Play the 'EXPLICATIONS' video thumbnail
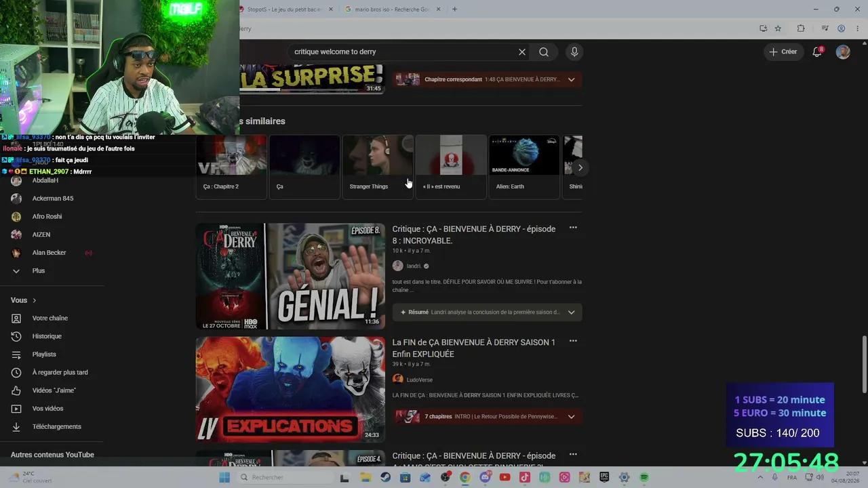868x488 pixels. coord(290,390)
